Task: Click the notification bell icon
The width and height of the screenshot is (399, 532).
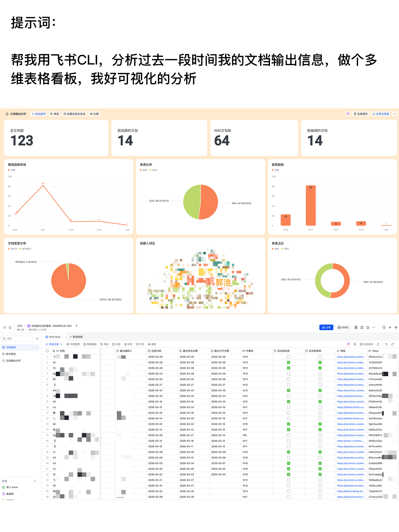Action: (368, 328)
